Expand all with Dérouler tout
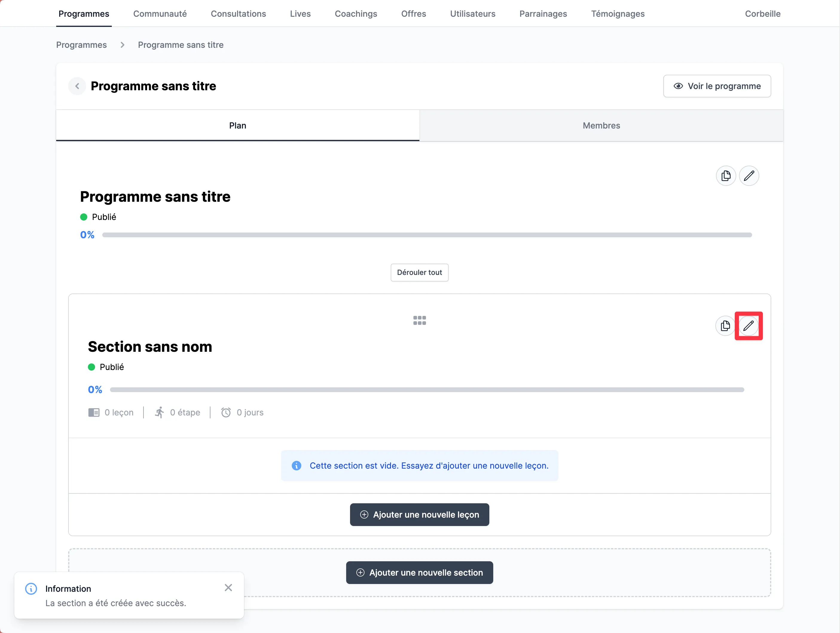Viewport: 840px width, 633px height. pos(420,273)
